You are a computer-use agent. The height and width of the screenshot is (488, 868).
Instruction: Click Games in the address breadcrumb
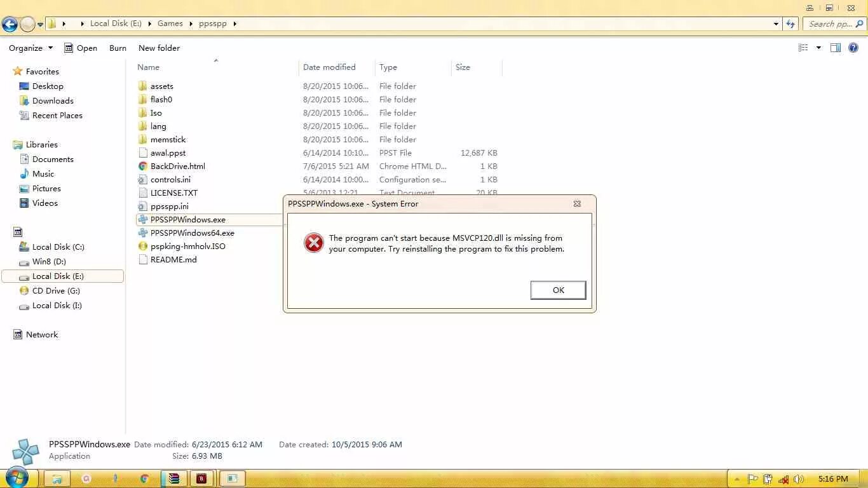pyautogui.click(x=170, y=24)
